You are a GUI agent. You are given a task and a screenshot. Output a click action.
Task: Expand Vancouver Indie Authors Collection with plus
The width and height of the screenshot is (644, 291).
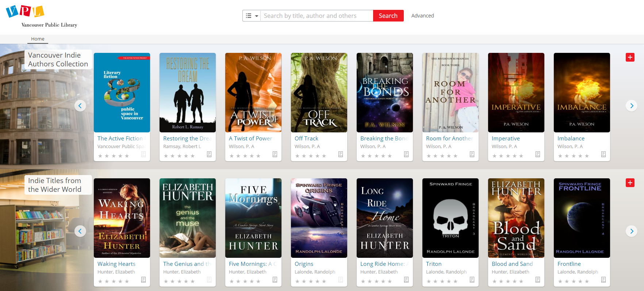630,57
